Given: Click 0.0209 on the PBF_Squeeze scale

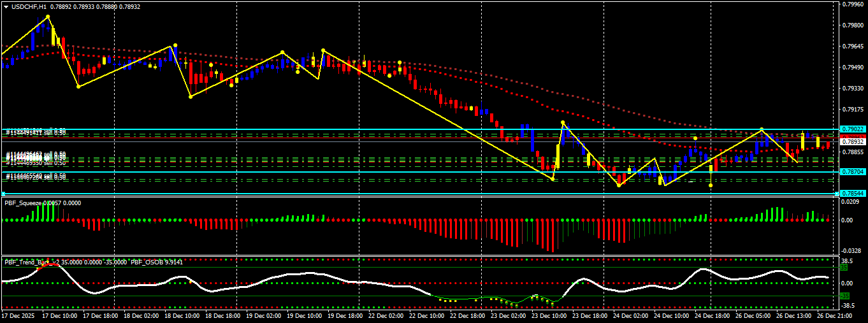Looking at the screenshot, I should click(x=851, y=202).
